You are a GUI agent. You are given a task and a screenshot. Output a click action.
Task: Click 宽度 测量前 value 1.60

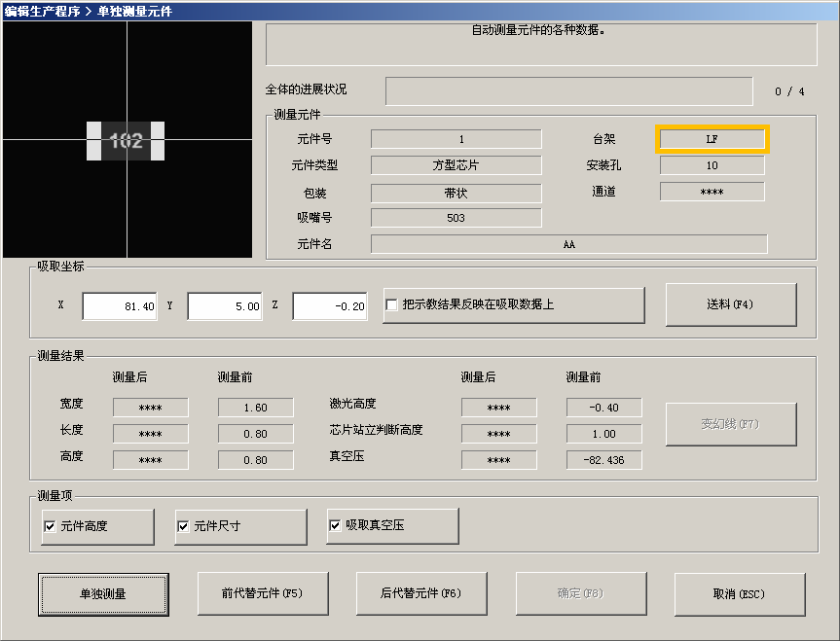(256, 408)
